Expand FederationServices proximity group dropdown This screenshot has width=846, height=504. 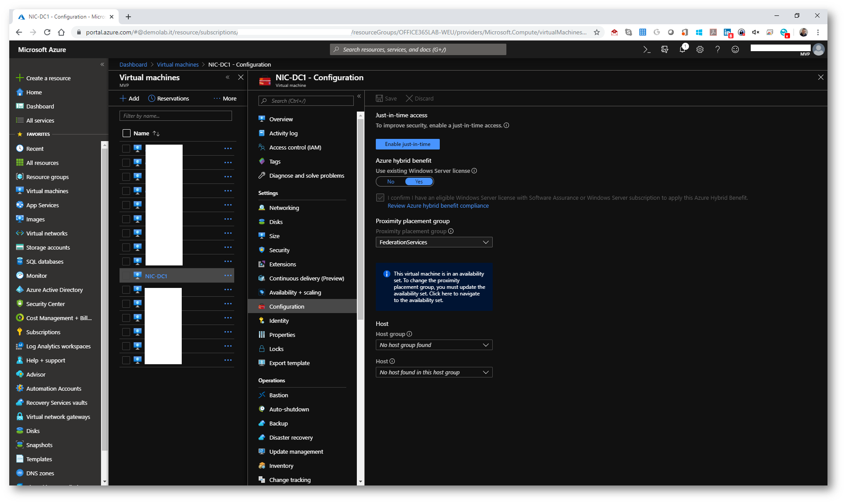click(434, 243)
